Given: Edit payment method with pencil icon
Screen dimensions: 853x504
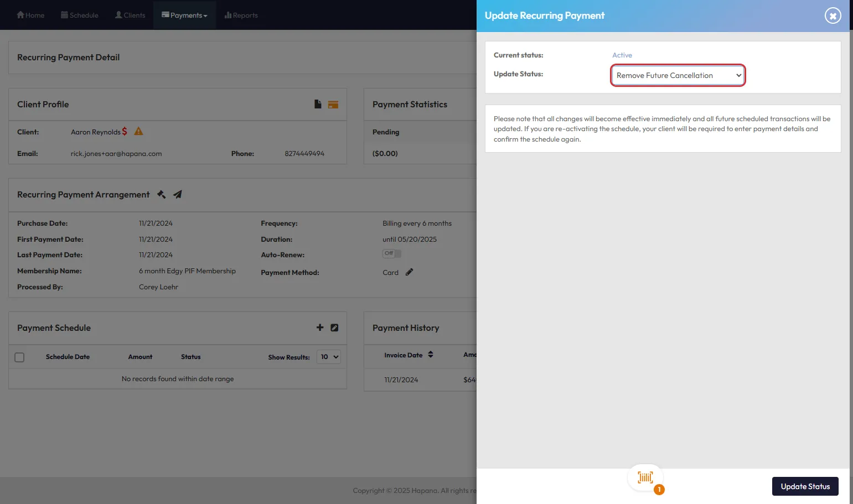Looking at the screenshot, I should coord(409,272).
